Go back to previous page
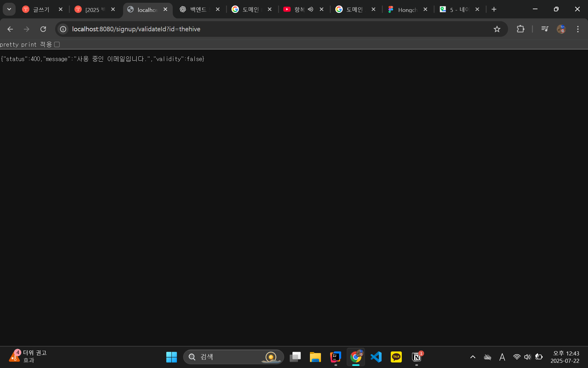588x368 pixels. pos(10,29)
